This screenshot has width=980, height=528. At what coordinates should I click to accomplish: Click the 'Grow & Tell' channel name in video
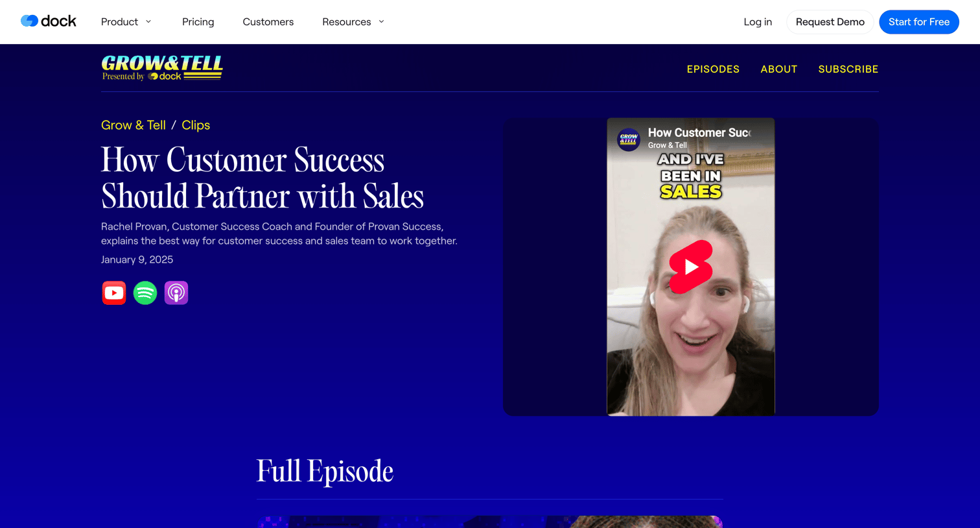[667, 145]
